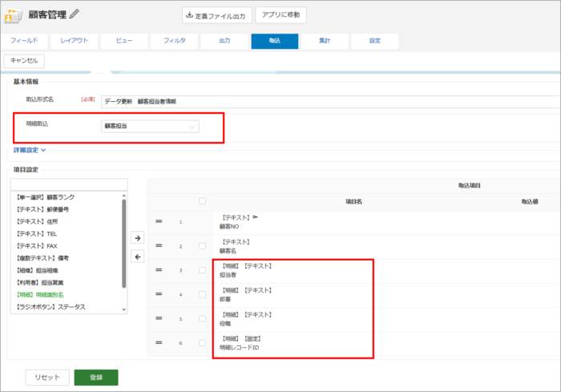Grab drag handle of row 4 部署

pos(159,294)
